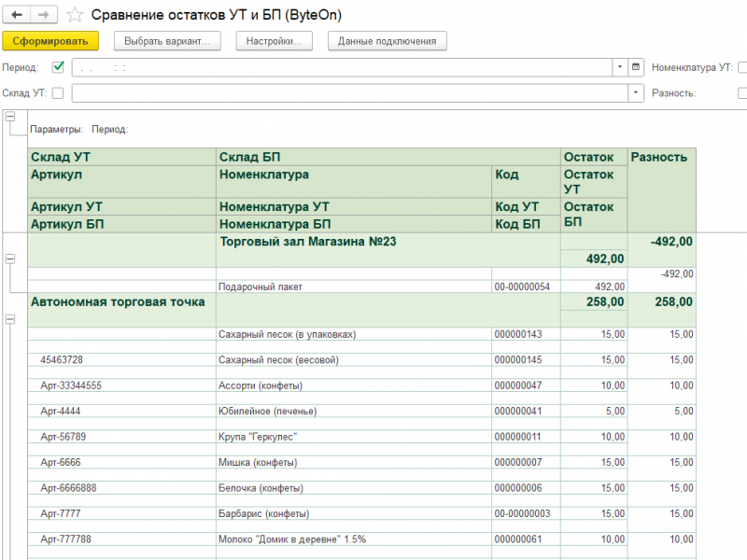
Task: Select Сахарный песок (в упаковках) cell
Action: pyautogui.click(x=354, y=334)
